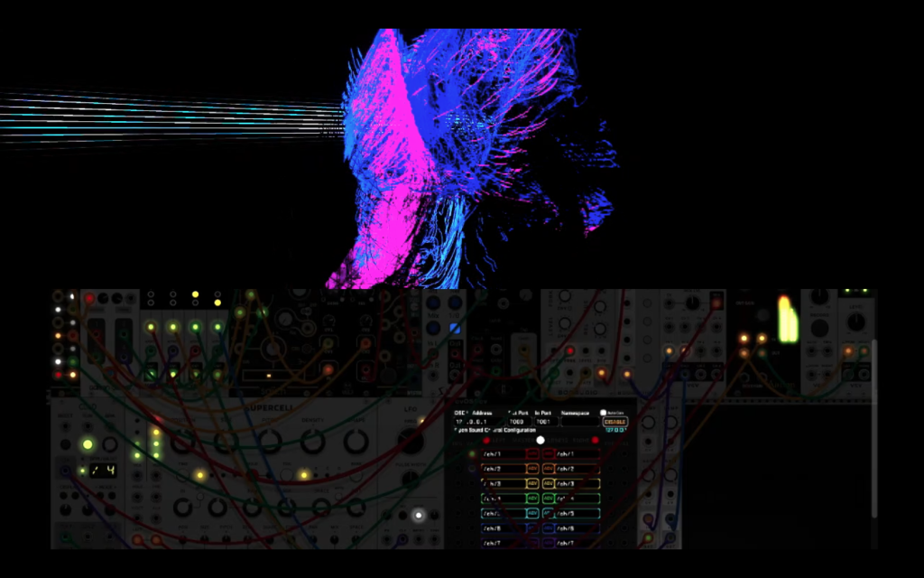Select right yellow /ch/3 address field

[x=578, y=484]
